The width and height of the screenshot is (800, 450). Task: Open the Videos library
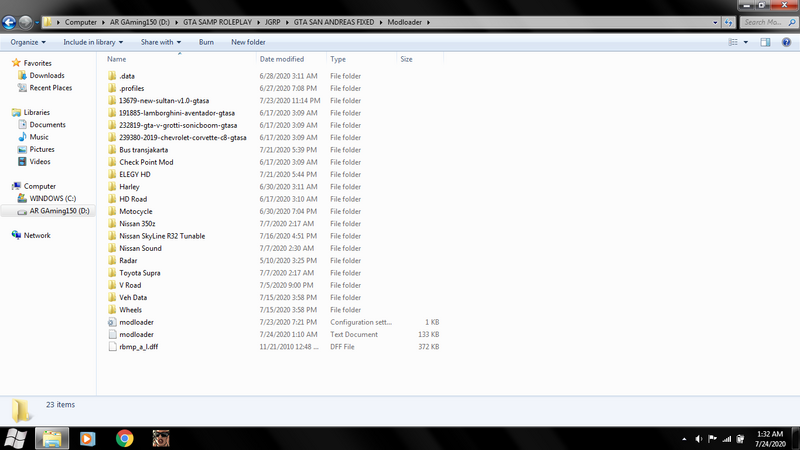point(40,161)
